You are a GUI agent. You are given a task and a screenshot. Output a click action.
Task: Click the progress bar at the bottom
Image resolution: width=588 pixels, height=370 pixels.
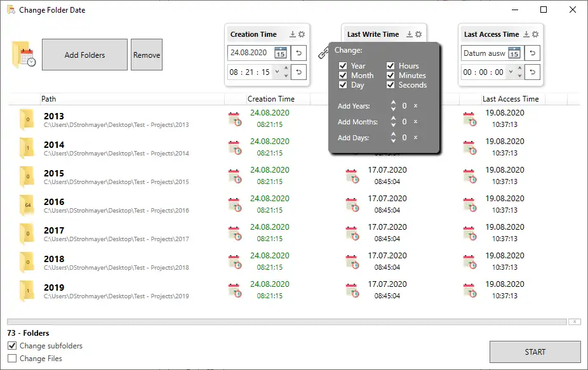pos(287,322)
